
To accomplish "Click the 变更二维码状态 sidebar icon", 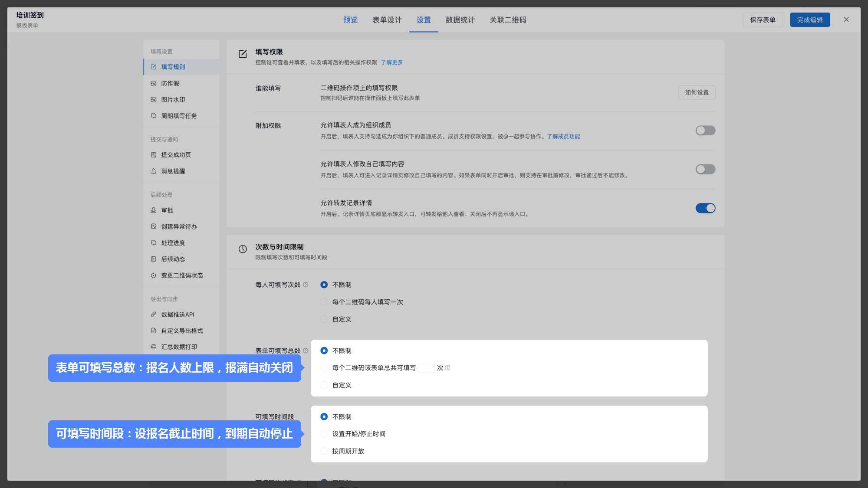I will click(x=154, y=275).
